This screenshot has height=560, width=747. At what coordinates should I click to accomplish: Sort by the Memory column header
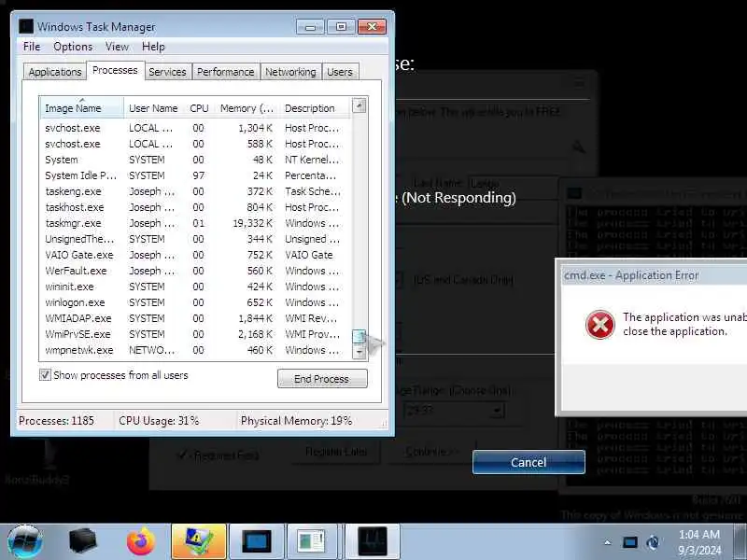click(x=247, y=108)
